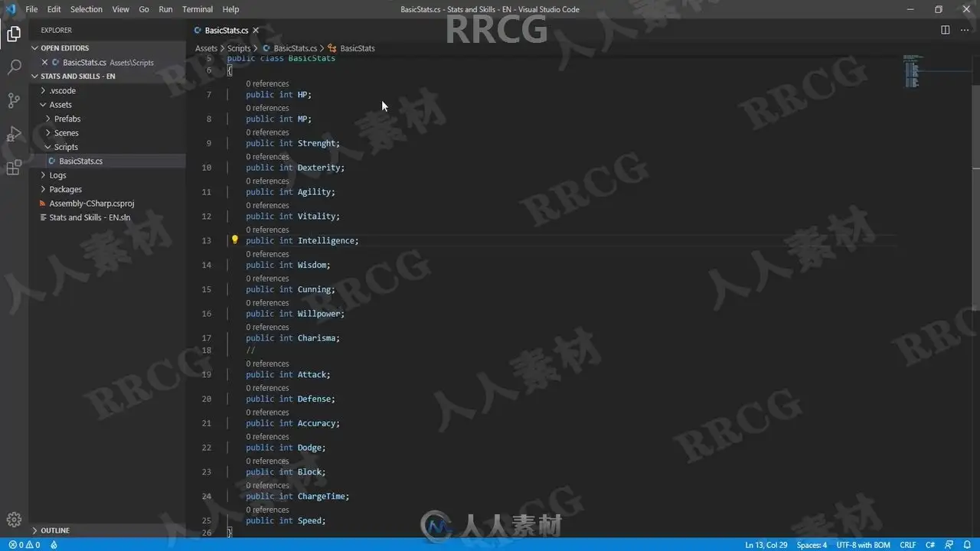Place cursor on Charisma field name

pos(316,337)
